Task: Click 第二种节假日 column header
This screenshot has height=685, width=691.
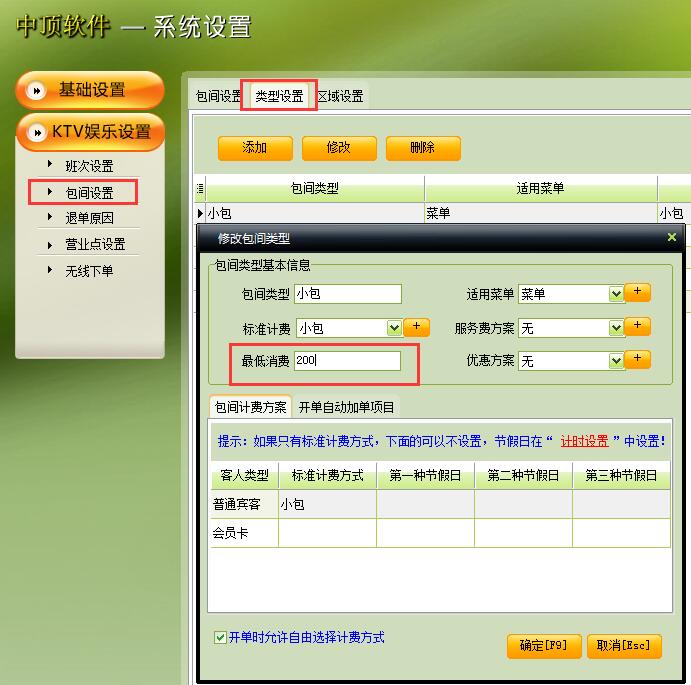Action: pos(523,475)
